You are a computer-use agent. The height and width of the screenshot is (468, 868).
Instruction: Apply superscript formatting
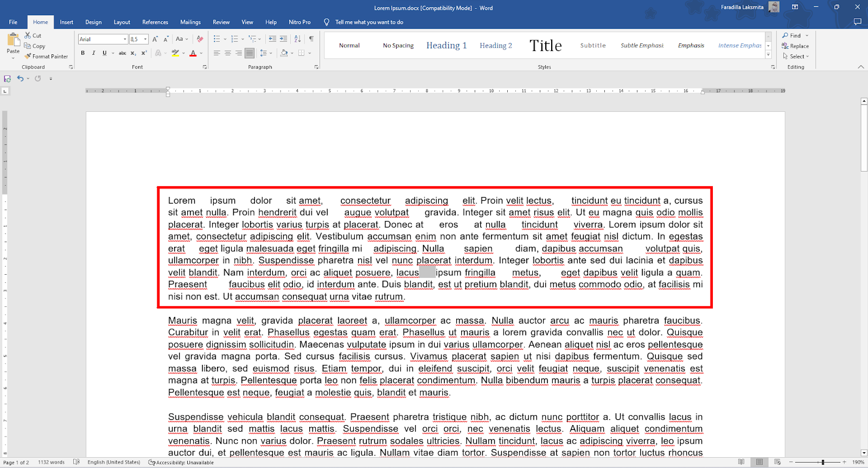[x=144, y=53]
